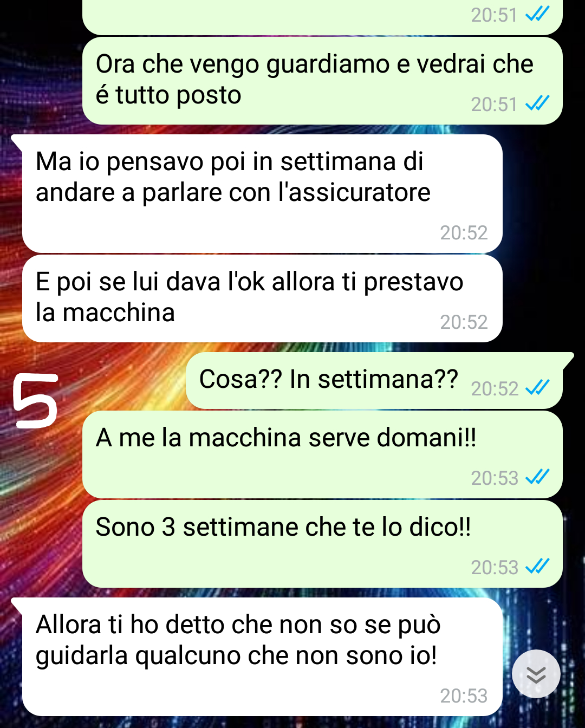The image size is (585, 728).
Task: Tap 20:52 timestamp on 'ti prestavo la macchina'
Action: (464, 322)
